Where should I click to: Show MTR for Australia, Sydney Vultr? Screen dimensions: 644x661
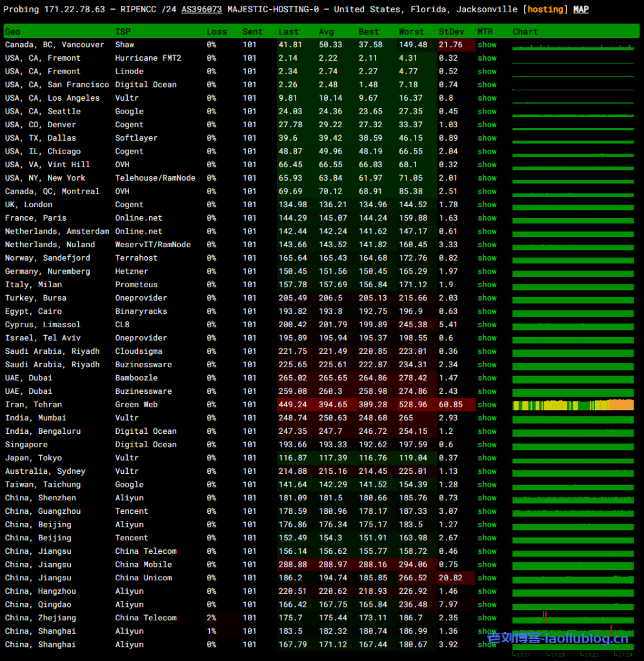click(x=487, y=471)
